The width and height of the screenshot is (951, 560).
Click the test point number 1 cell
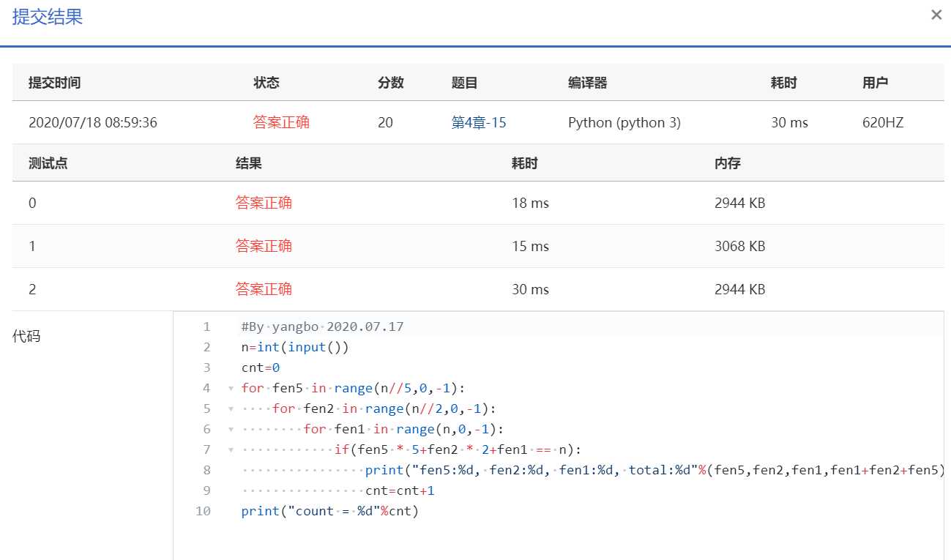pos(32,246)
